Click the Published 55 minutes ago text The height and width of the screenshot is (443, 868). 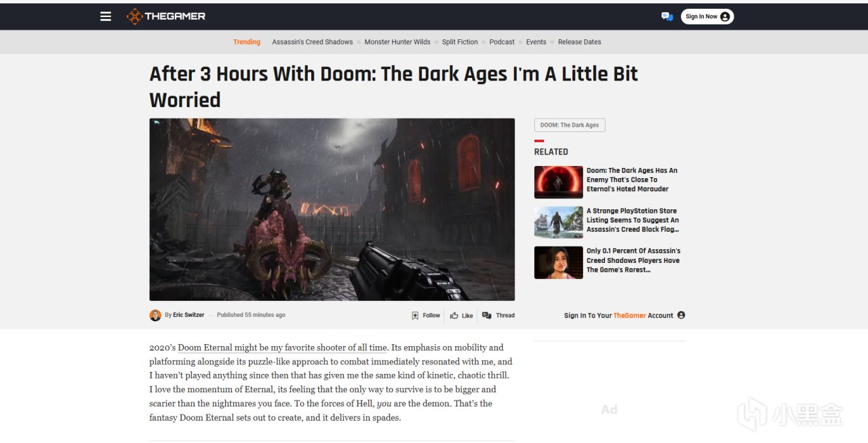(x=251, y=315)
